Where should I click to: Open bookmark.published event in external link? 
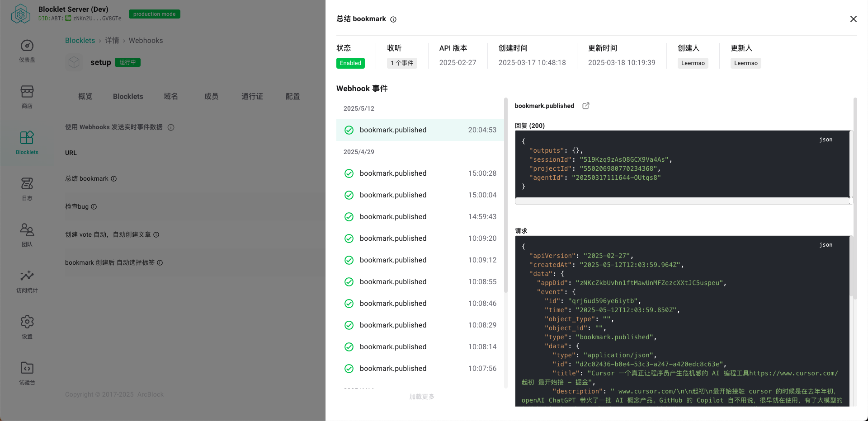[x=586, y=106]
